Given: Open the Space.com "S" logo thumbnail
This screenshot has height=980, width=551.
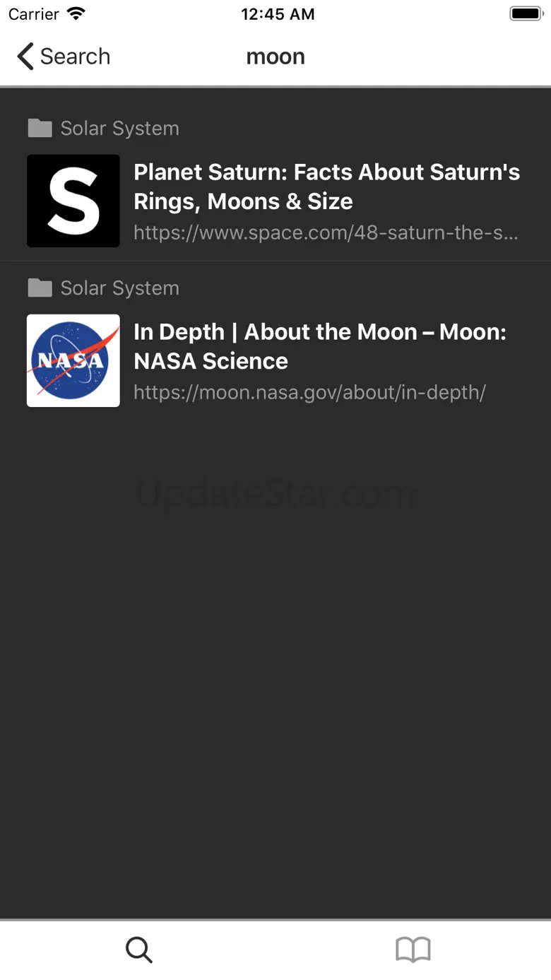Looking at the screenshot, I should (73, 201).
